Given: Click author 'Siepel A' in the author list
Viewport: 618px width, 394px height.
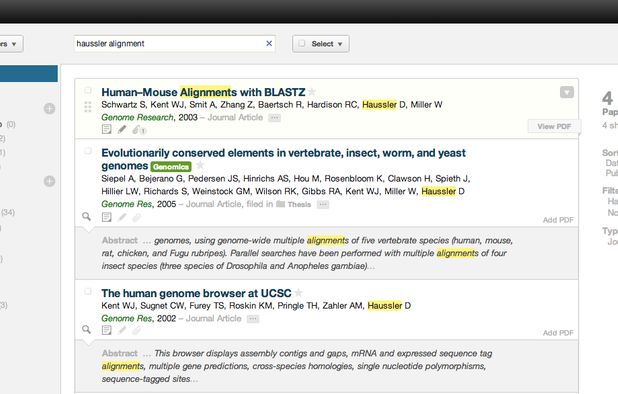Looking at the screenshot, I should click(118, 179).
